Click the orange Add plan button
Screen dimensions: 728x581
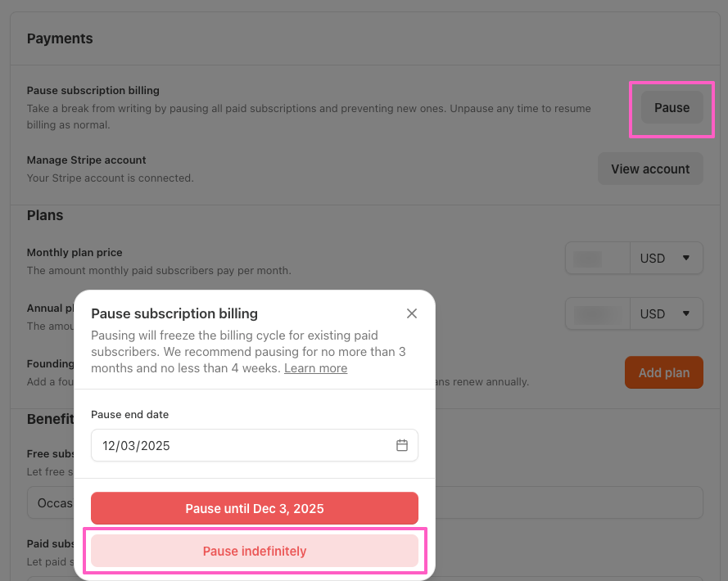coord(663,372)
